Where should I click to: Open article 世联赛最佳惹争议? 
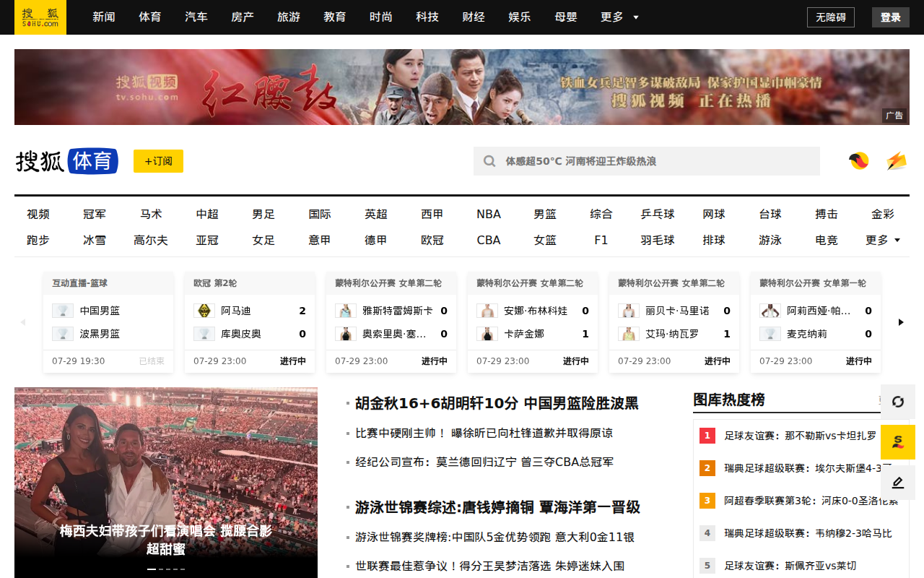coord(489,566)
